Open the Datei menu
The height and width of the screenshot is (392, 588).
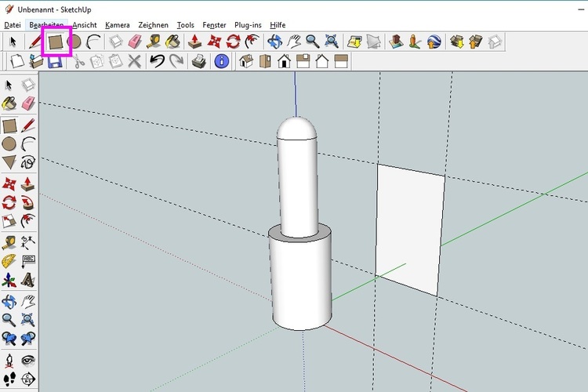click(13, 25)
